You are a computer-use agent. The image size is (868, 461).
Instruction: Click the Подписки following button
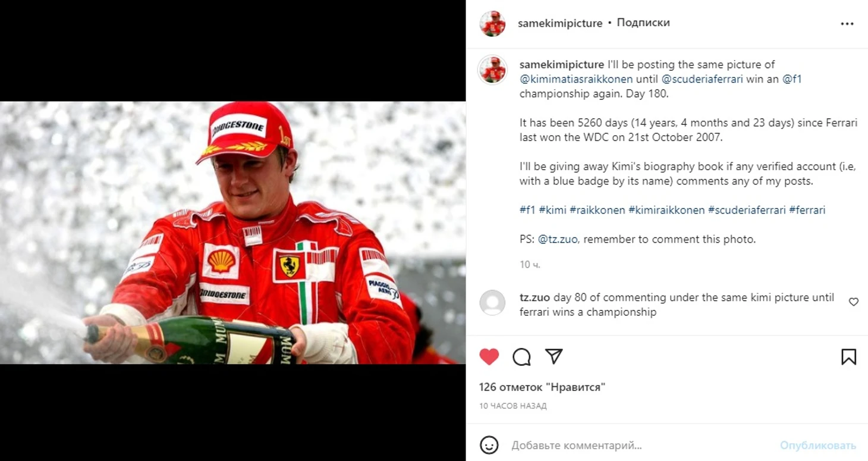point(643,23)
